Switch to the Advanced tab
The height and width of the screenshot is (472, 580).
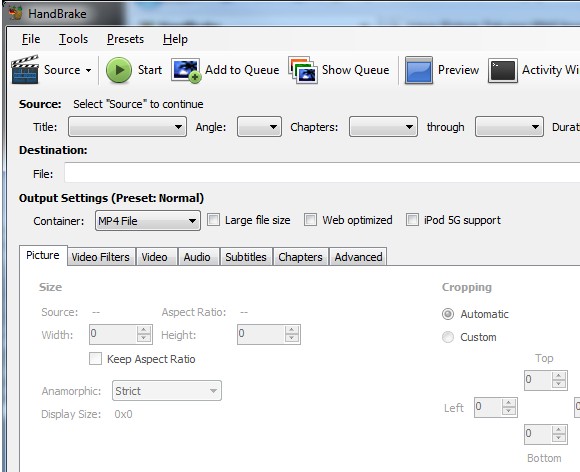358,257
